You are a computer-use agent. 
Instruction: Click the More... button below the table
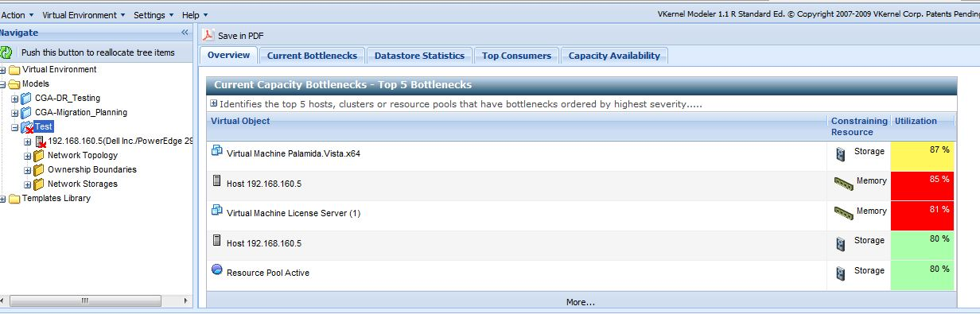581,302
